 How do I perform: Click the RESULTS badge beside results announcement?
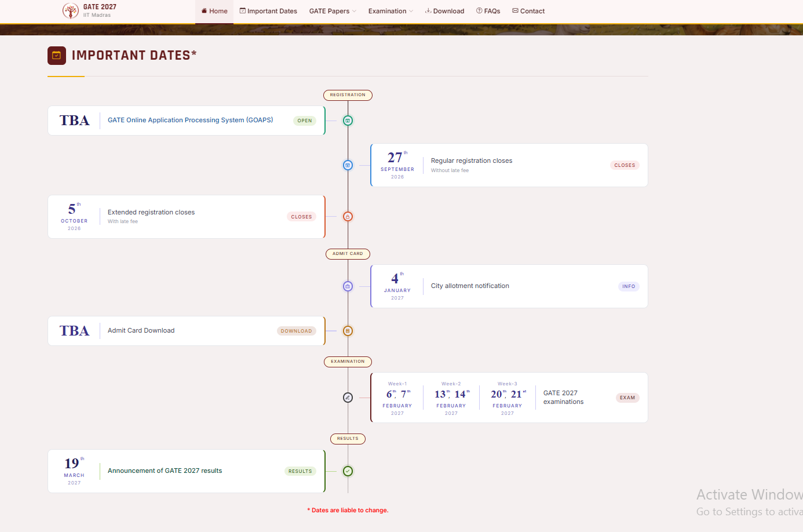pos(300,471)
